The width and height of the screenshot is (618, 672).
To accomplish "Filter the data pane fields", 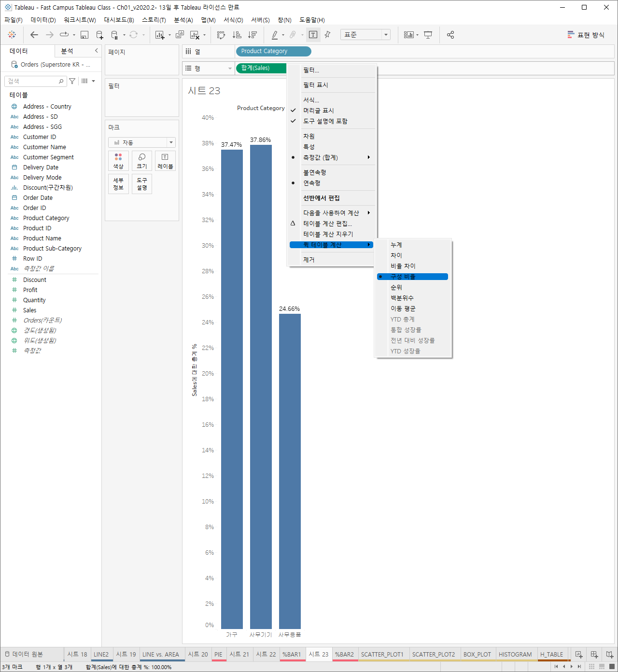I will pos(72,81).
